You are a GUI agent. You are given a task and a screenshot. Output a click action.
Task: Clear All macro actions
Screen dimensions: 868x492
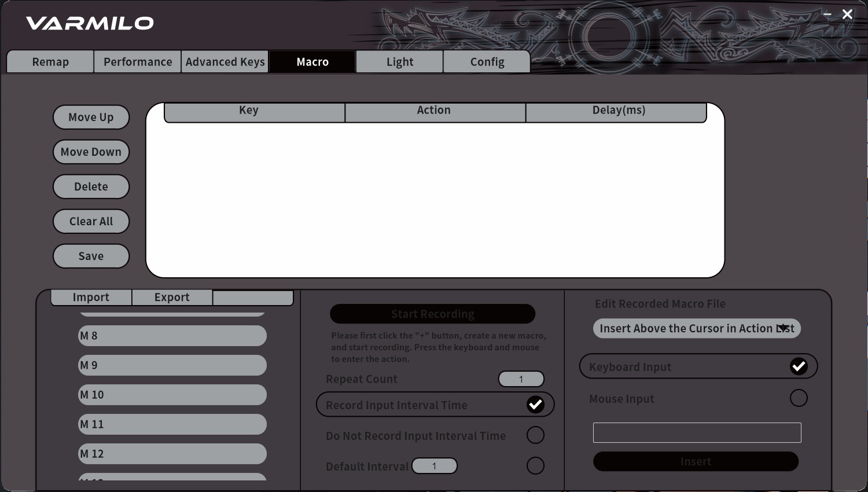pyautogui.click(x=91, y=221)
